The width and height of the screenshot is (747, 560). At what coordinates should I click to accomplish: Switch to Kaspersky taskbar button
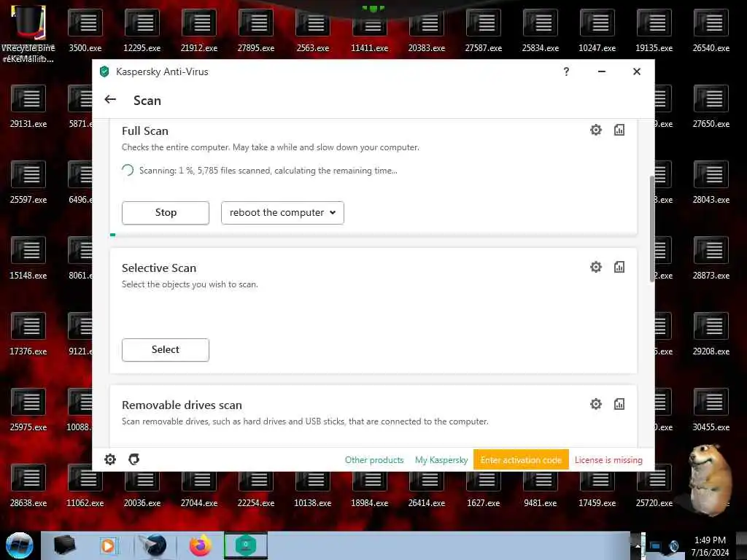tap(246, 545)
